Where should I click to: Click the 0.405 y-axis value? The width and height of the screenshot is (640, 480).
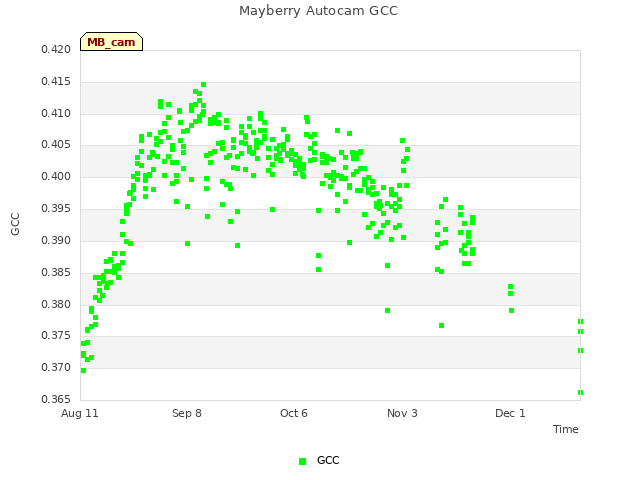tap(56, 144)
